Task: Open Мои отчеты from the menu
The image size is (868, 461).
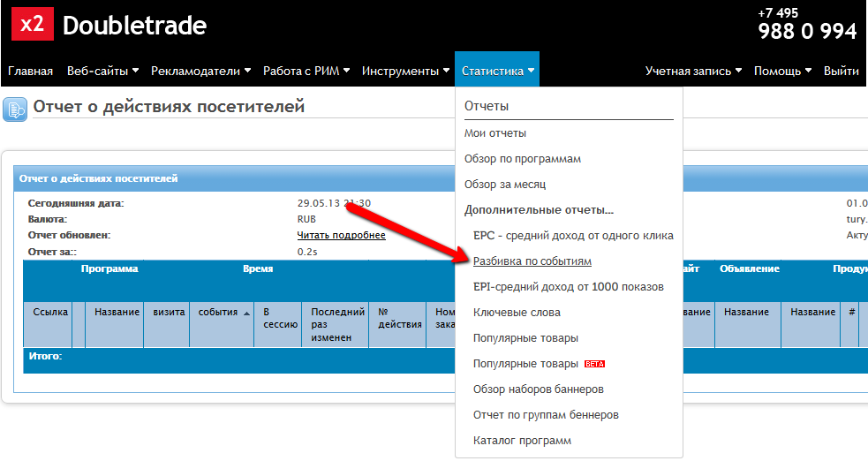Action: tap(494, 133)
